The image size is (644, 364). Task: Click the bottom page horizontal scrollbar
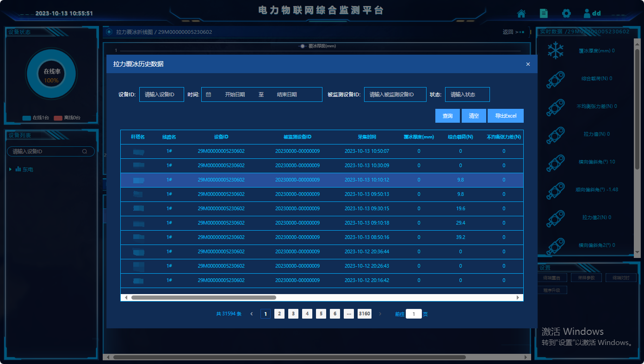pyautogui.click(x=289, y=357)
